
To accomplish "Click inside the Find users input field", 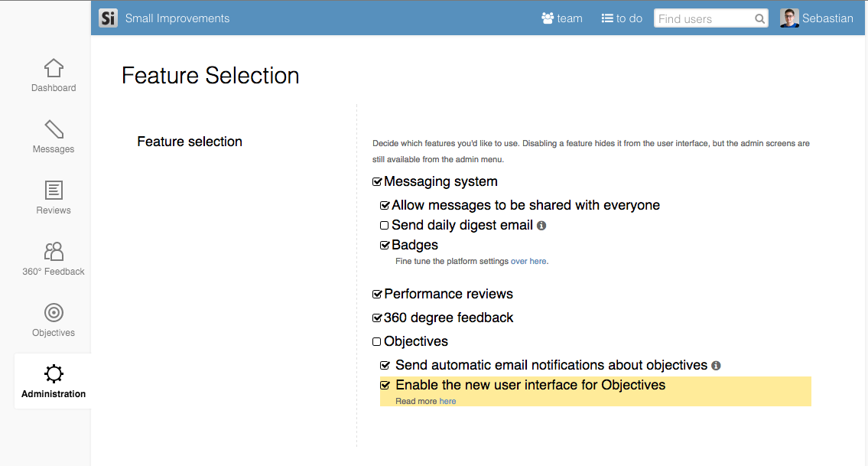I will click(700, 18).
